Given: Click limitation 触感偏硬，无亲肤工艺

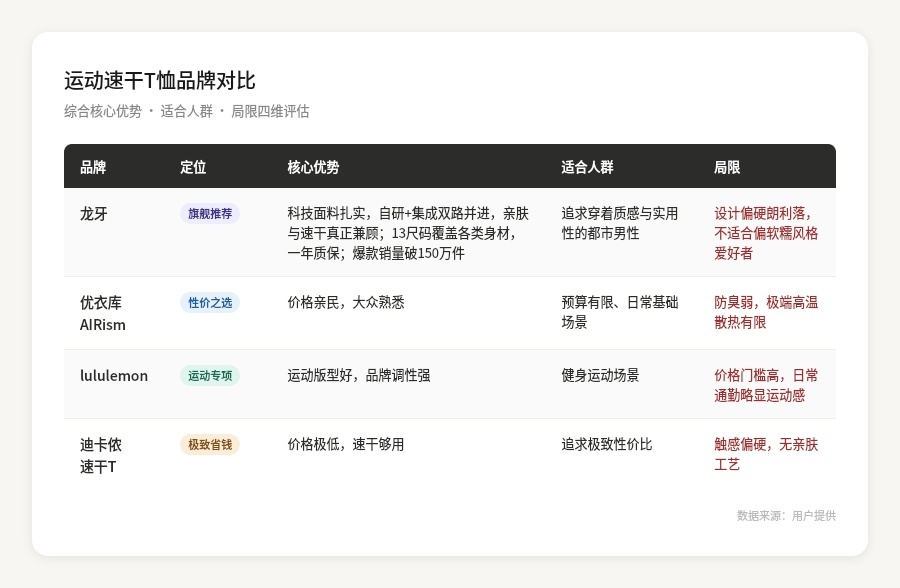Looking at the screenshot, I should pos(766,454).
